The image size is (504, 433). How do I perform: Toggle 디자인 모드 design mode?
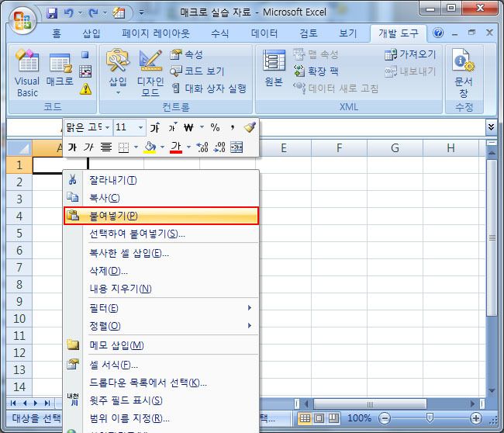(150, 74)
